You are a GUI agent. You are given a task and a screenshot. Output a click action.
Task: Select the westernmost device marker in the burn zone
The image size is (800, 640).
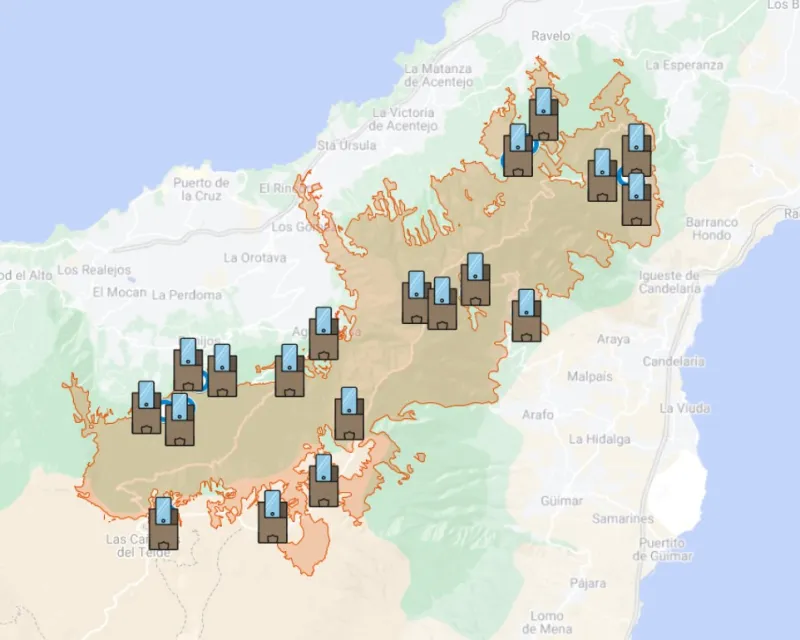point(146,407)
